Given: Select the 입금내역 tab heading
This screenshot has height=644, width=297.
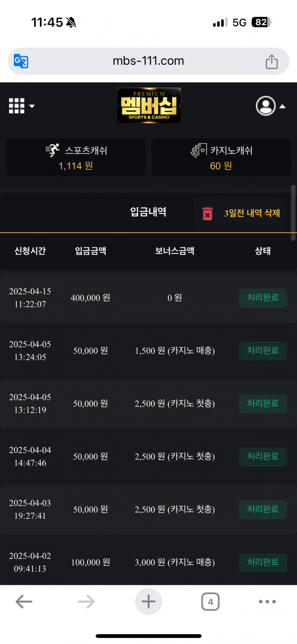Looking at the screenshot, I should [x=148, y=212].
